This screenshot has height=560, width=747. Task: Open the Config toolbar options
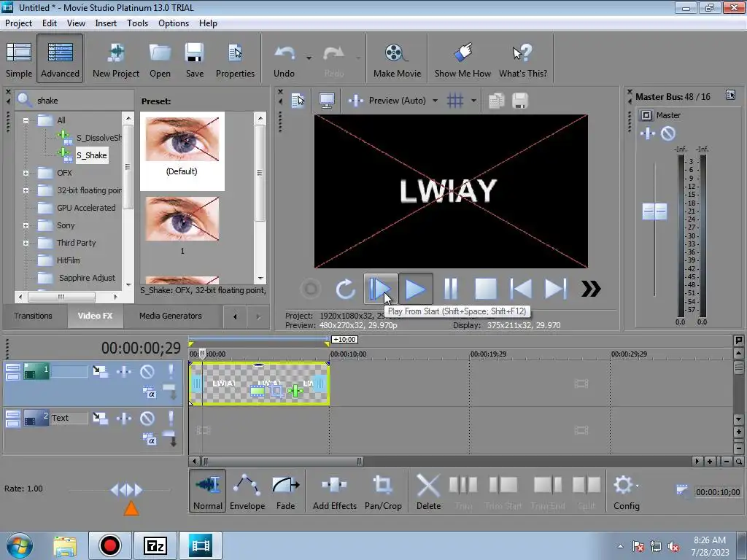[626, 491]
